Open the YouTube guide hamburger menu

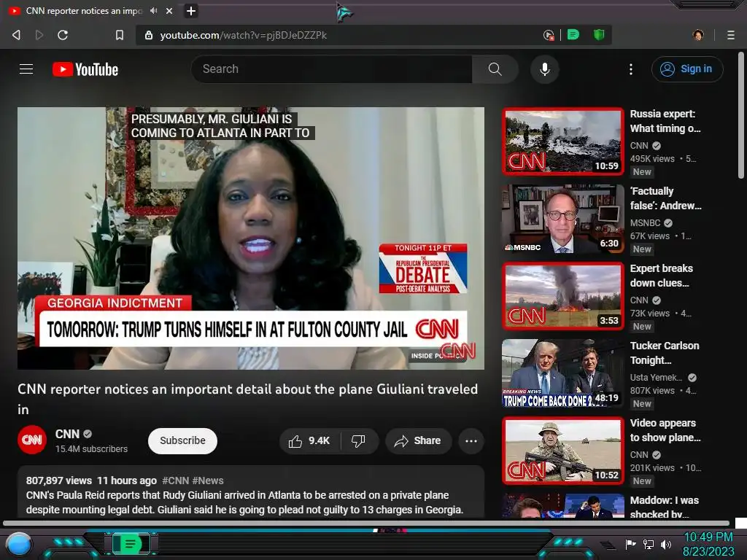pos(26,69)
